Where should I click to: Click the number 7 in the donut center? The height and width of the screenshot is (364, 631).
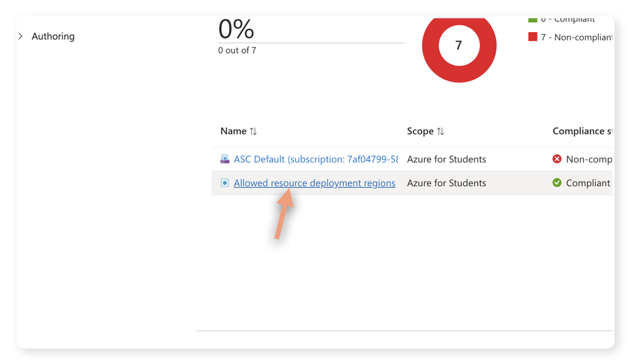(459, 46)
